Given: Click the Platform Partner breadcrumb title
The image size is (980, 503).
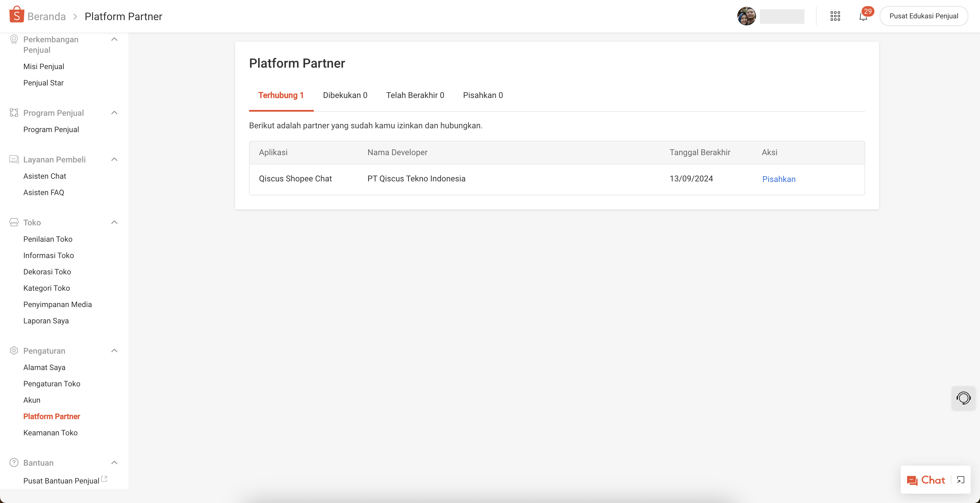Looking at the screenshot, I should 123,16.
